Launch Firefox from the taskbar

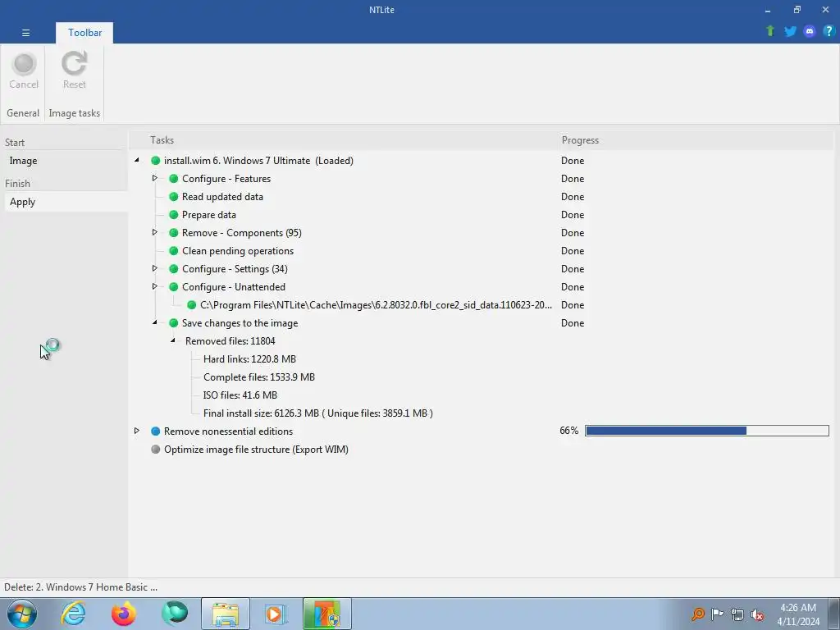pyautogui.click(x=124, y=614)
